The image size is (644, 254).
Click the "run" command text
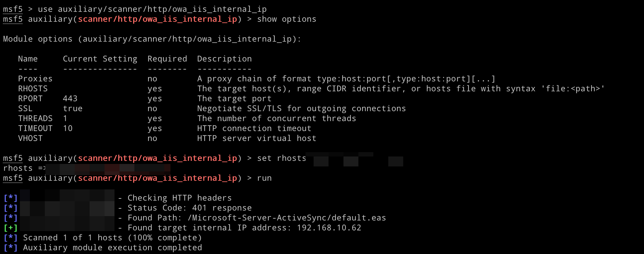264,178
